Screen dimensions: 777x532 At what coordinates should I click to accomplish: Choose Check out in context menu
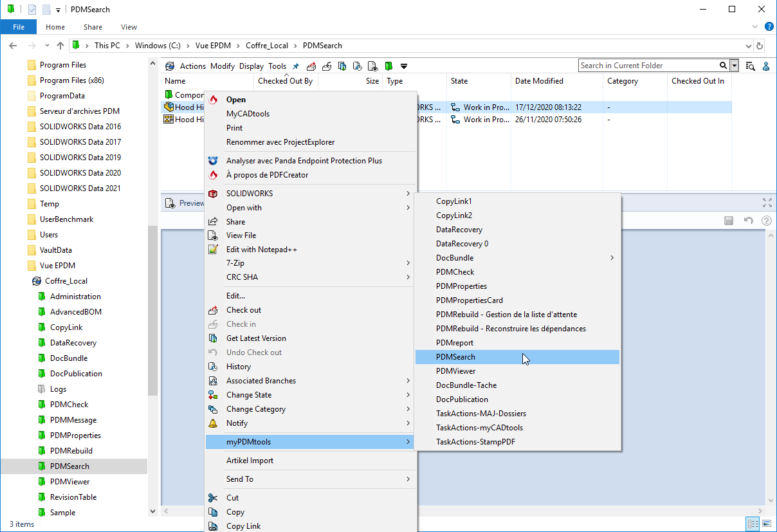pyautogui.click(x=244, y=310)
